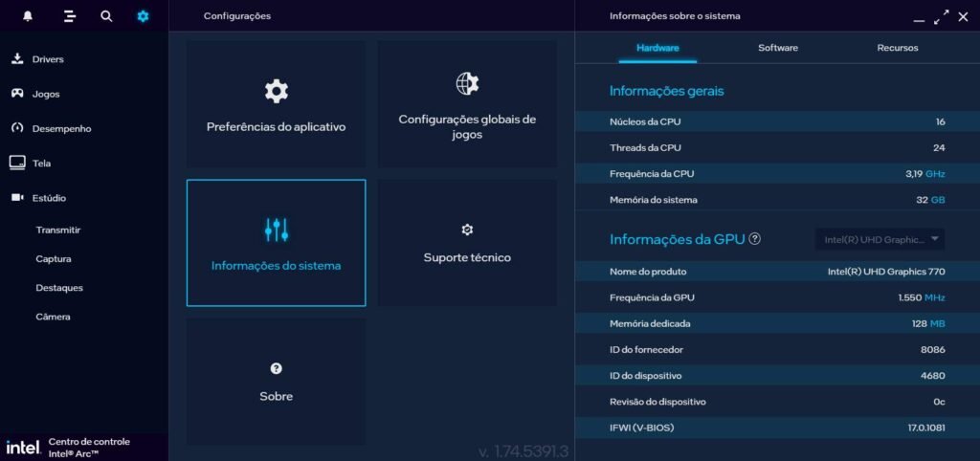Open Configurações globais de jogos tile
This screenshot has height=461, width=980.
(x=467, y=104)
